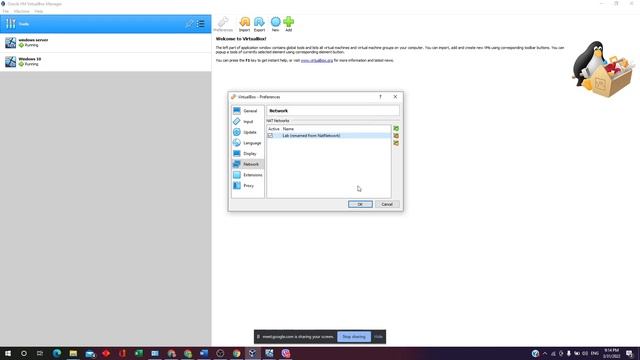Open the www.virtualbox.org link
This screenshot has width=640, height=360.
tap(317, 60)
